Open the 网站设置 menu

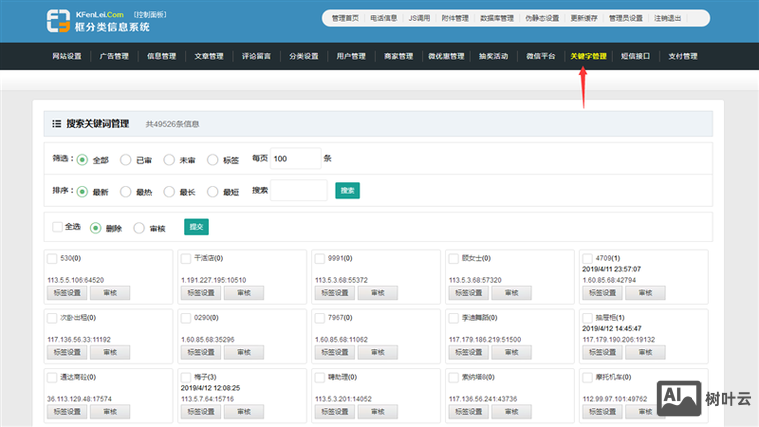click(67, 56)
